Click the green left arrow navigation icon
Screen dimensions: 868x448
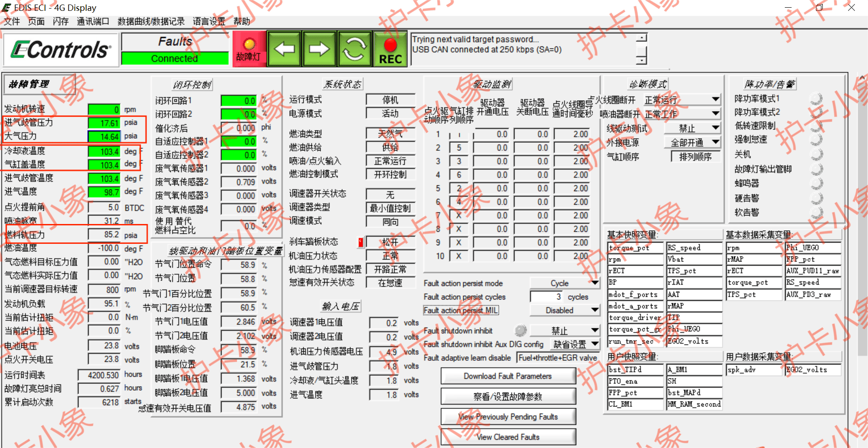[284, 47]
